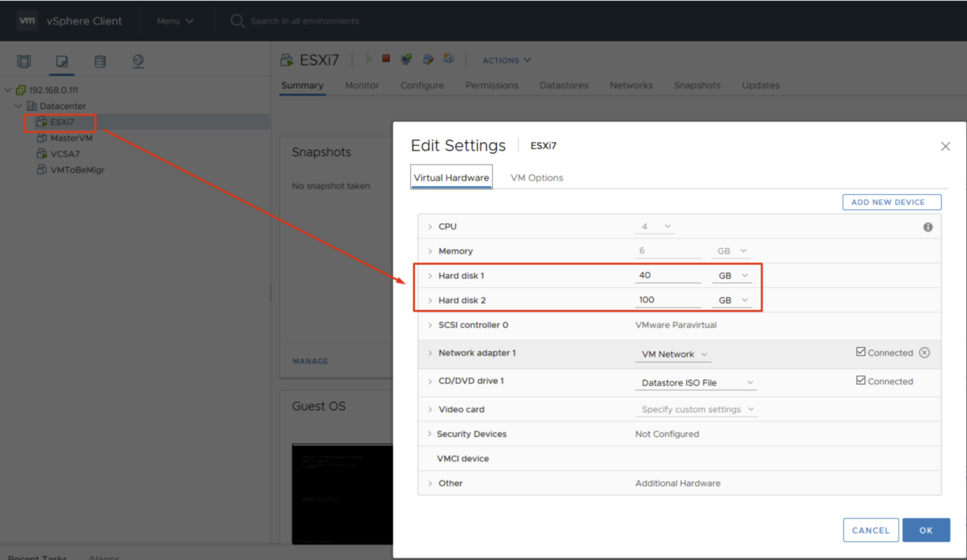Power off the VM with red square icon
The width and height of the screenshot is (967, 560).
[x=386, y=58]
